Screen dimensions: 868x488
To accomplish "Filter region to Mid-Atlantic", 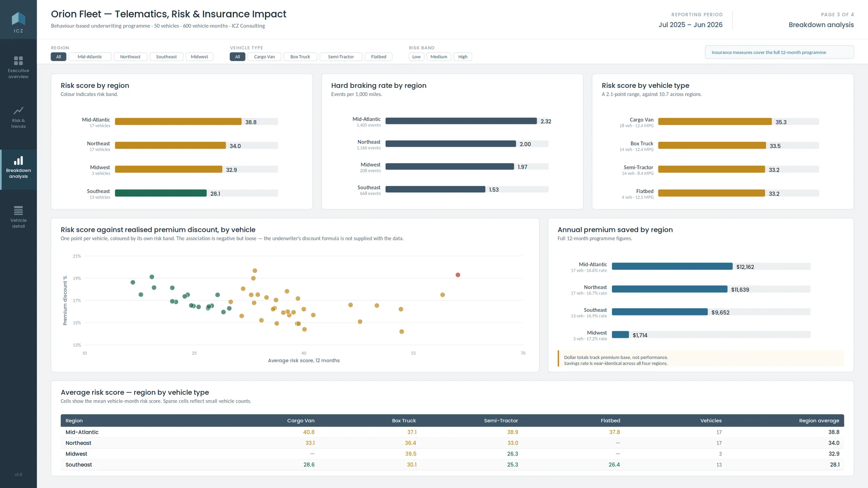I will point(90,57).
